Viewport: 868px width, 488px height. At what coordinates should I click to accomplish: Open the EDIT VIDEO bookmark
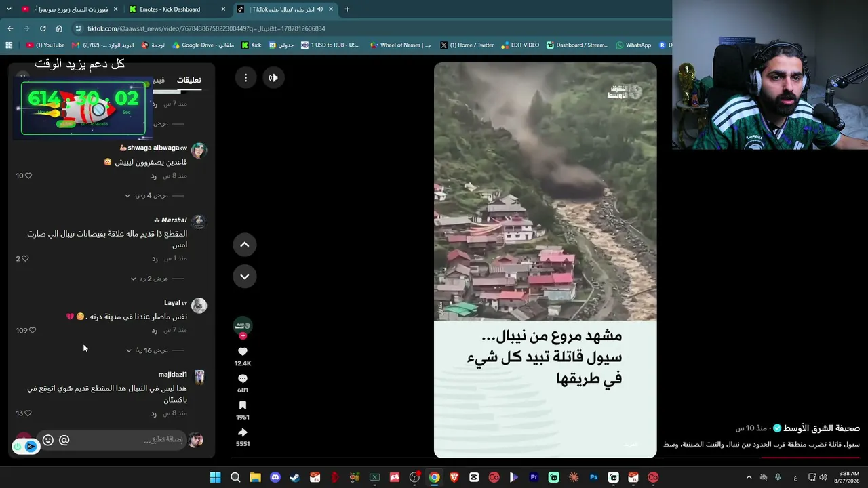click(520, 45)
